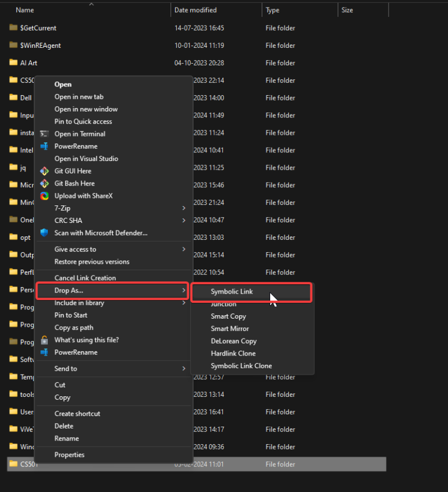Click date 10-01-2024 11:19

pos(199,46)
